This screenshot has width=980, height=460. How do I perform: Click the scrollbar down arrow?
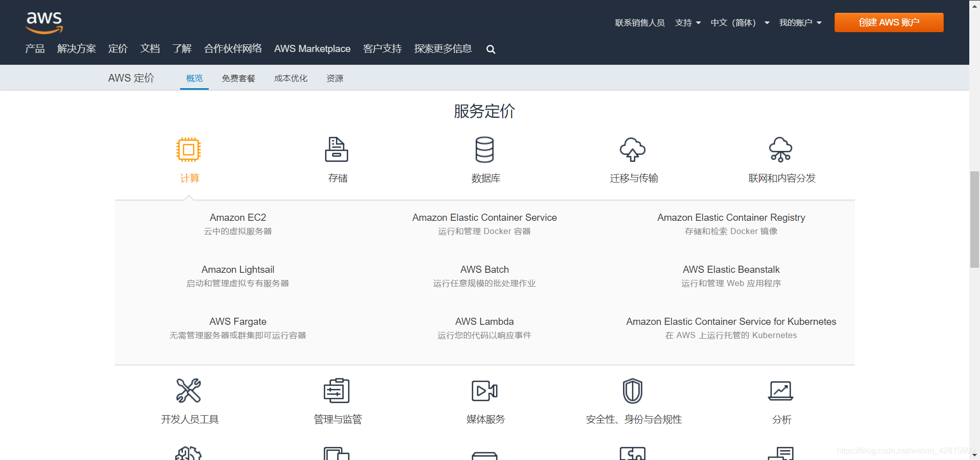point(974,455)
